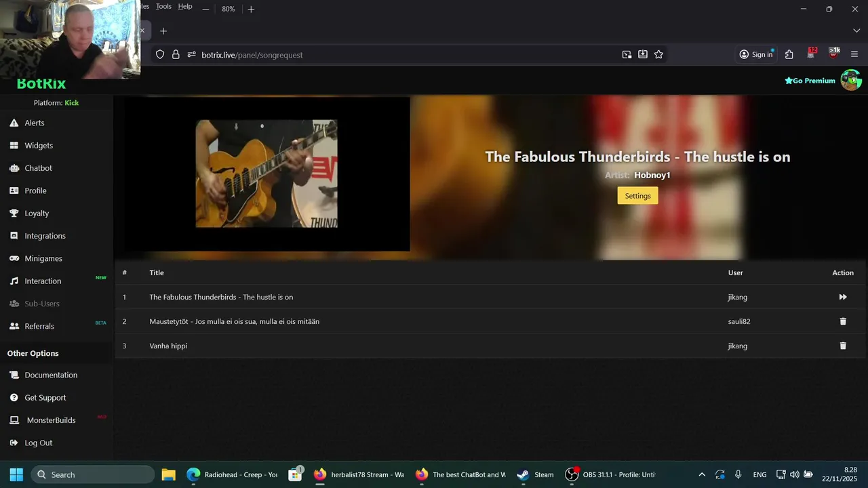Click the Kick platform label
The width and height of the screenshot is (868, 488).
click(71, 103)
